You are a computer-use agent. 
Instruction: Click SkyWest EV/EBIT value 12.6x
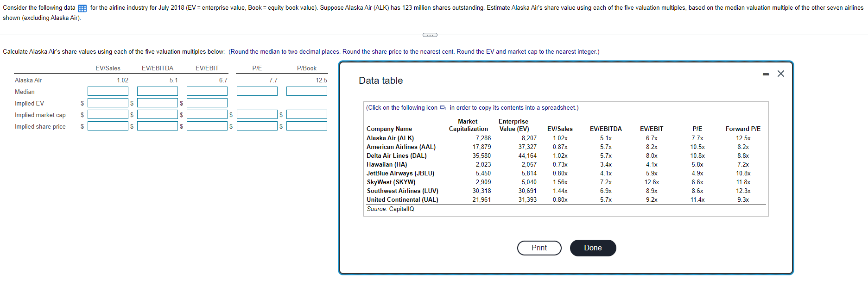tap(652, 182)
